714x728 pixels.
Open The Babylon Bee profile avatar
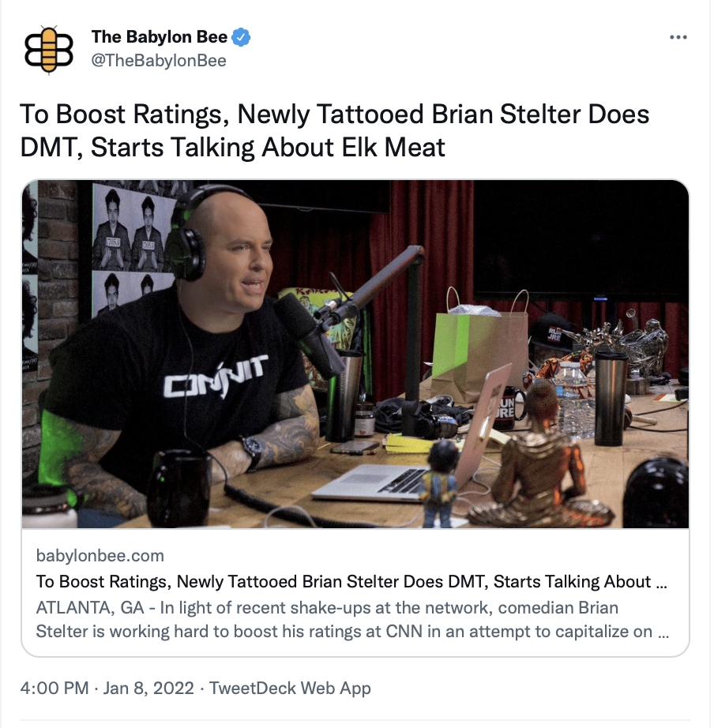49,49
